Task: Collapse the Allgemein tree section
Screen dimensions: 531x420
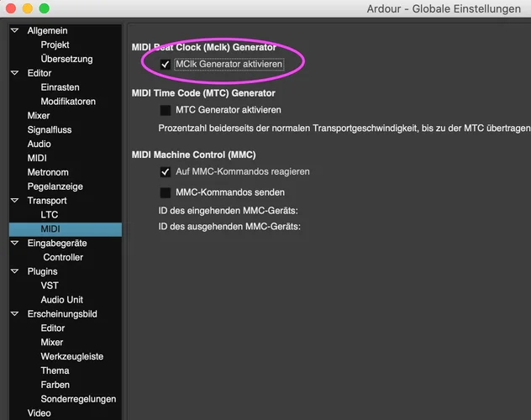Action: (14, 30)
